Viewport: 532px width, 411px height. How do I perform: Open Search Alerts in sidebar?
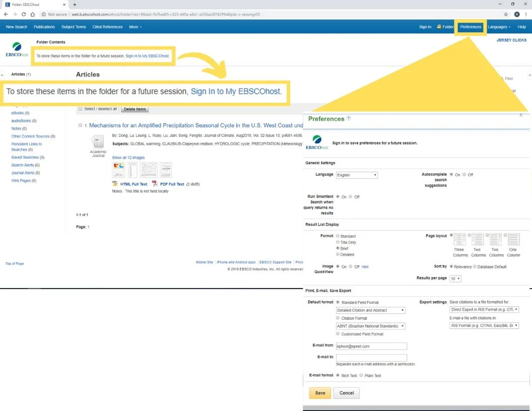[x=22, y=165]
